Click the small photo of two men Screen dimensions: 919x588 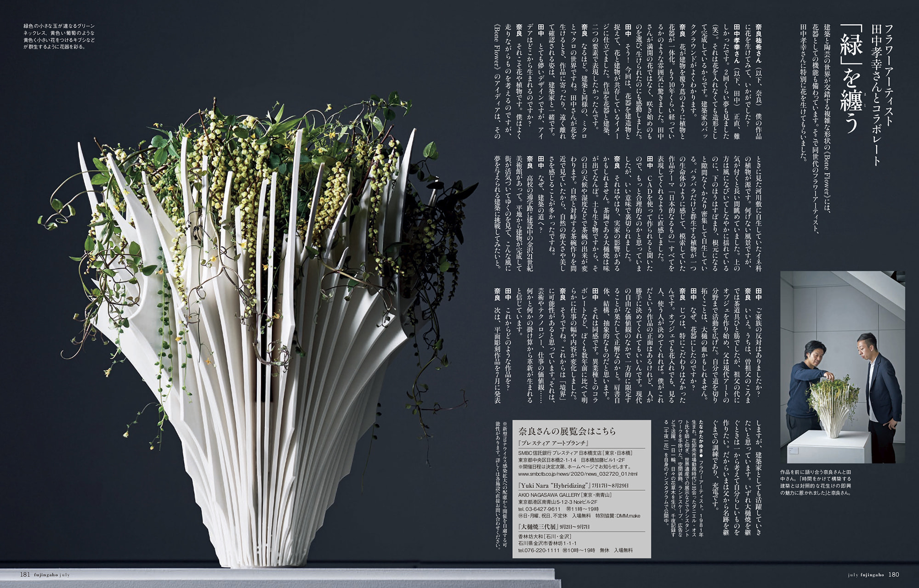tap(842, 367)
